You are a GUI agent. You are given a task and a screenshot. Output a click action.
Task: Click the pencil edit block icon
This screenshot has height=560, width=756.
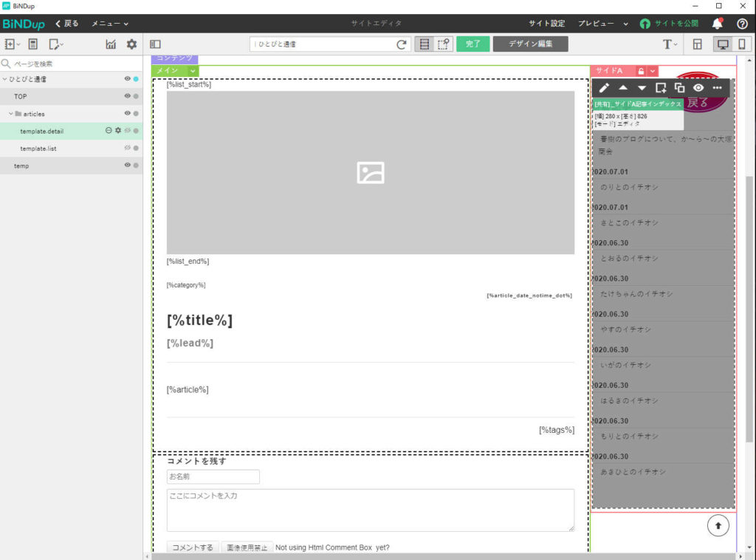click(605, 88)
